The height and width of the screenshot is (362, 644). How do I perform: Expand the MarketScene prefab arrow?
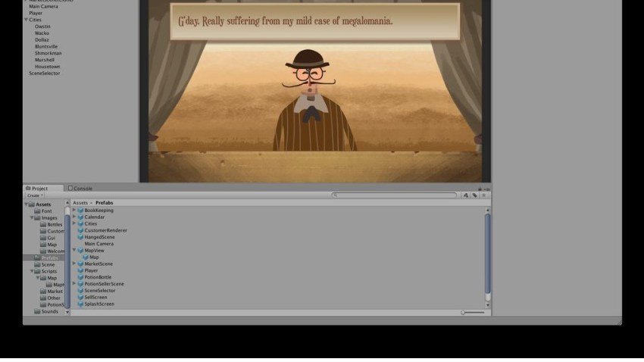click(74, 264)
